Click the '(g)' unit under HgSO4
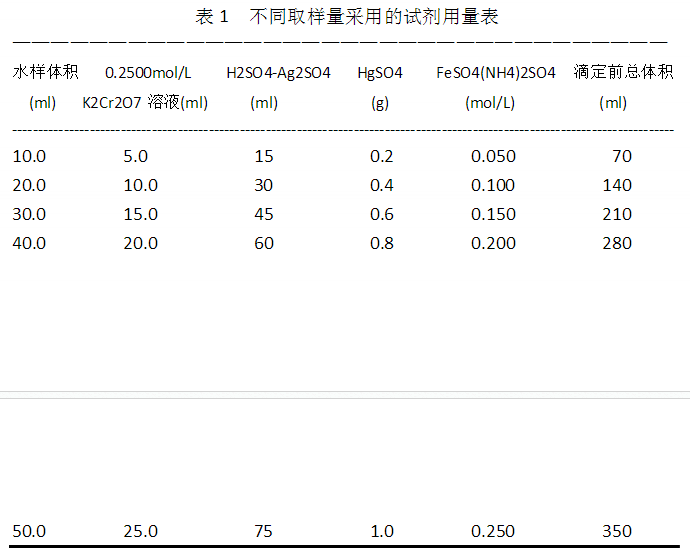Screen dimensions: 690x555 point(380,103)
